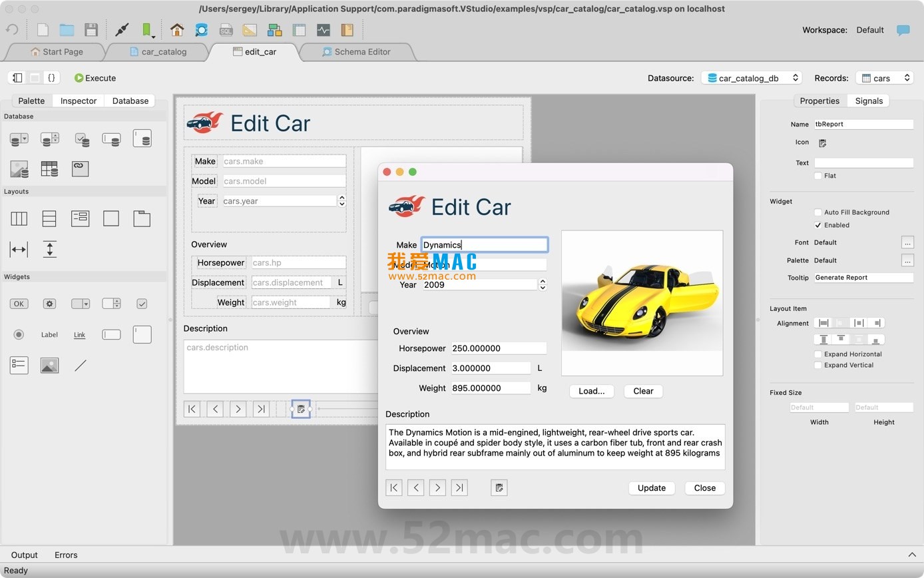
Task: Open the Datasource dropdown showing car_catalog_db
Action: coord(752,77)
